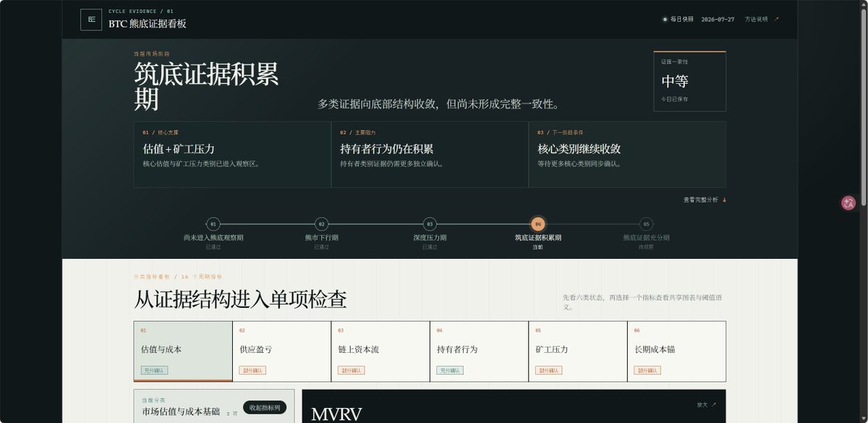Click 充分确认 badge under 估值与成本

tap(154, 370)
